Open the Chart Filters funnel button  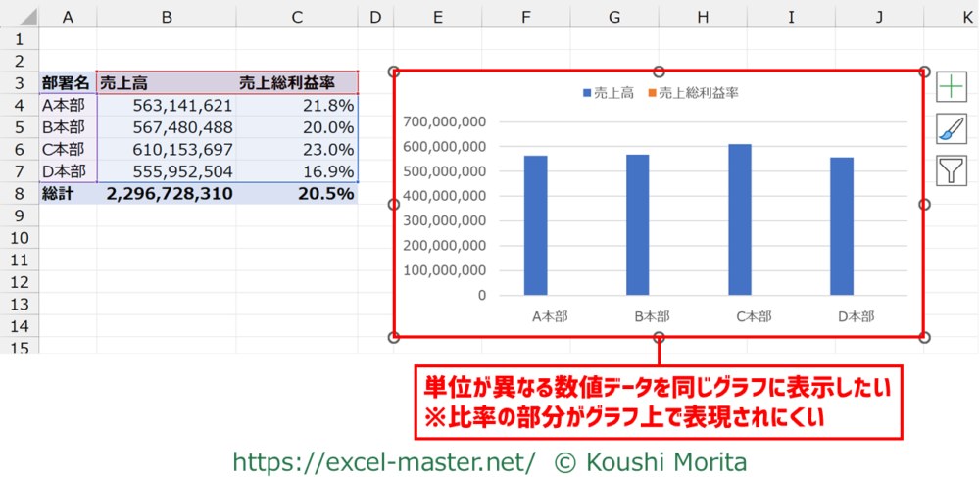click(952, 170)
